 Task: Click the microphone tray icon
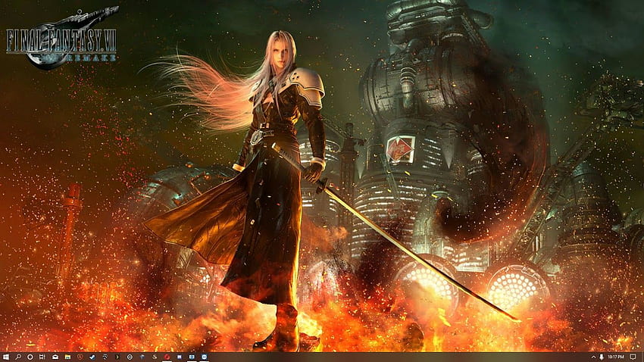(x=602, y=357)
